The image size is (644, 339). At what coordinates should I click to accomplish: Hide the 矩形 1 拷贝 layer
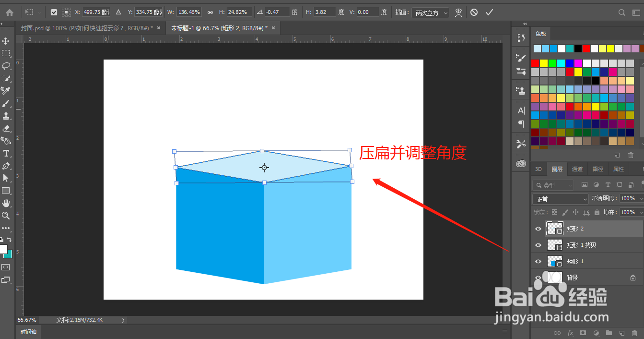click(x=538, y=245)
